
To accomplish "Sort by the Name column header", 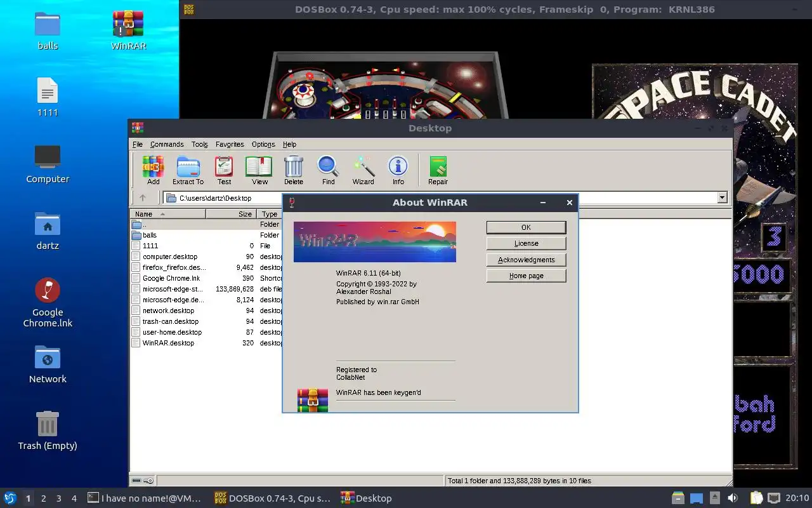I will [x=168, y=214].
